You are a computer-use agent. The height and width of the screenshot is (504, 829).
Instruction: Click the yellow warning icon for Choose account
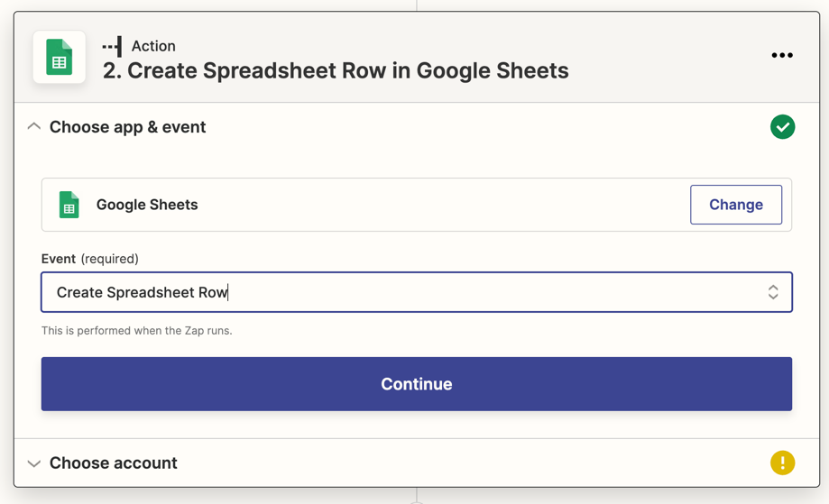pos(782,463)
